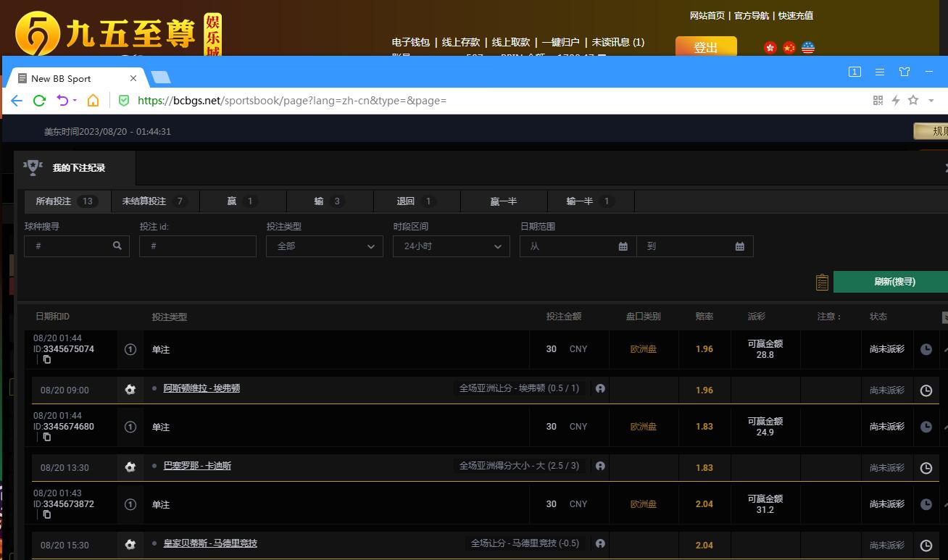Click clock icon in the 08/20 13:30 match row
The height and width of the screenshot is (560, 948).
[x=926, y=468]
